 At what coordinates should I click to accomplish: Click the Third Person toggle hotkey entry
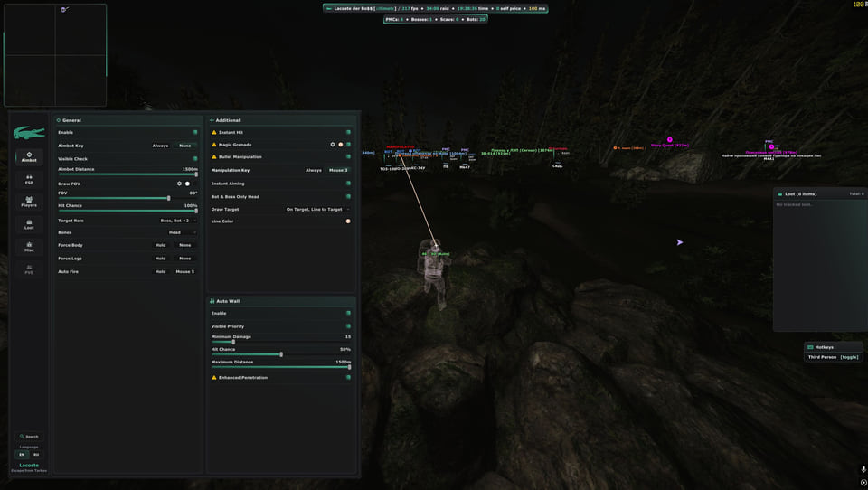click(x=833, y=357)
